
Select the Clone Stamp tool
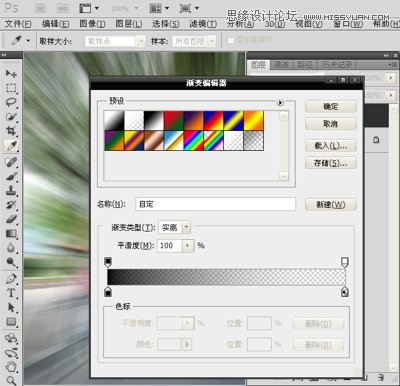pos(11,191)
